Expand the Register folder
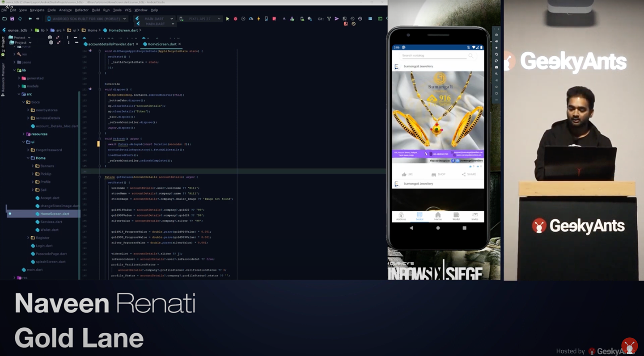 (x=28, y=238)
